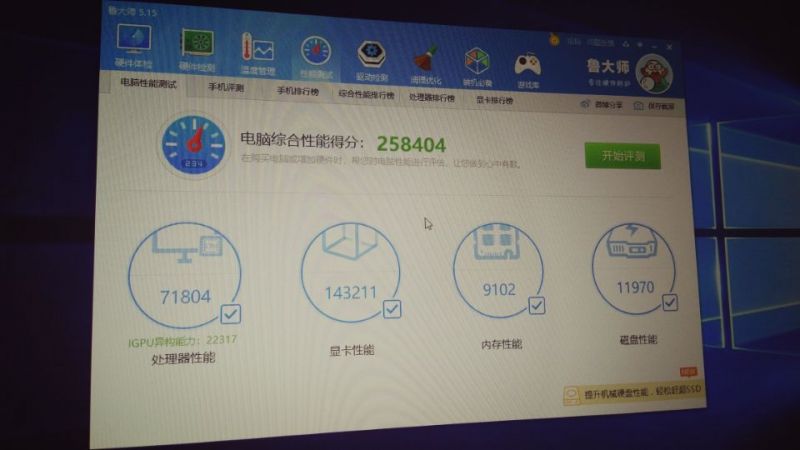Open the 驱动检测 gear box icon
The image size is (800, 450).
click(371, 54)
